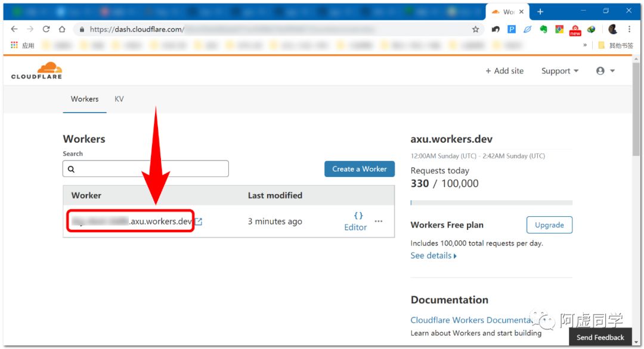644x349 pixels.
Task: Click the red 'new' extension icon
Action: click(x=575, y=30)
